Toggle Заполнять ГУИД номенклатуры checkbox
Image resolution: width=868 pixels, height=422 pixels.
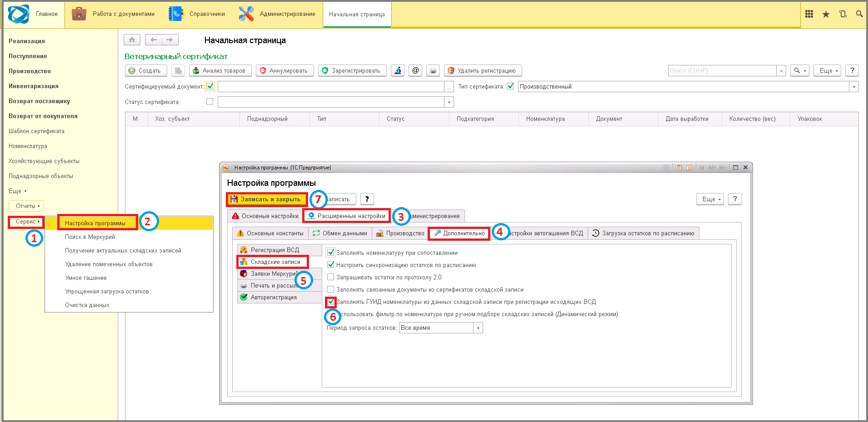[x=331, y=302]
